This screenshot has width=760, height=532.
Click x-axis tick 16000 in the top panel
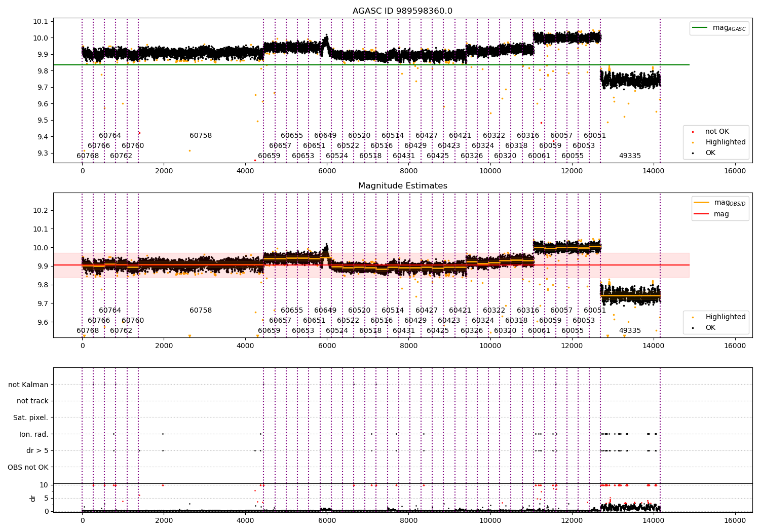pos(735,171)
